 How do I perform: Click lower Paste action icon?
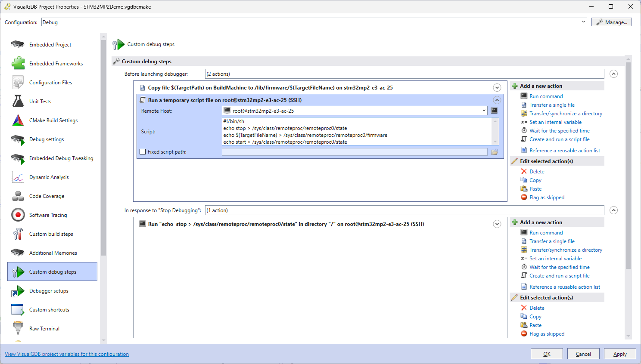(524, 325)
